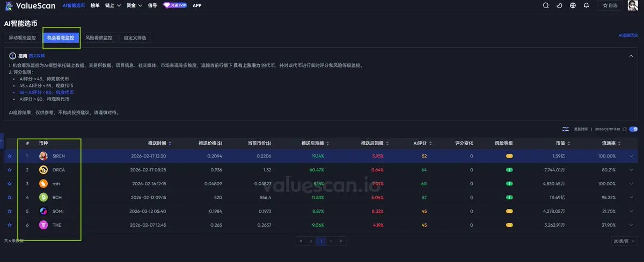Refresh the table with refresh icon
The height and width of the screenshot is (262, 644).
tap(625, 129)
